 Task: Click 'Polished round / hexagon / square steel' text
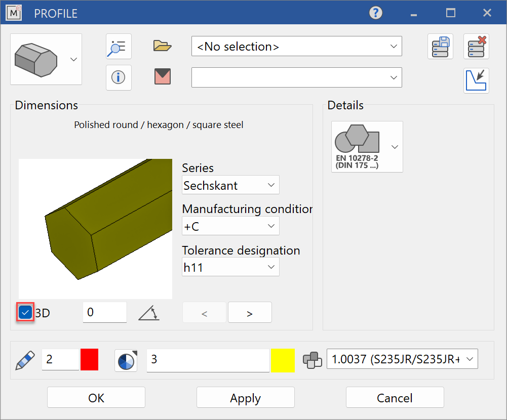pyautogui.click(x=159, y=124)
